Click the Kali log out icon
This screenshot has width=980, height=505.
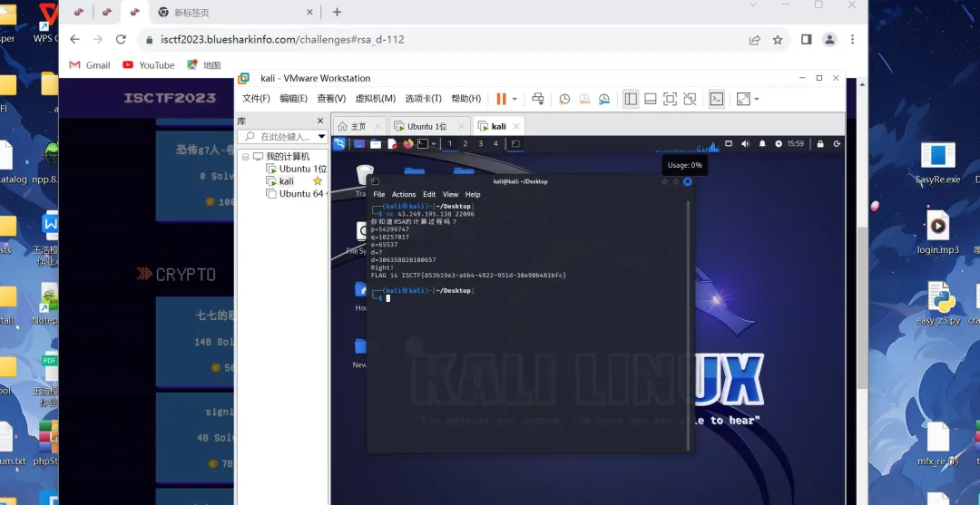[837, 143]
